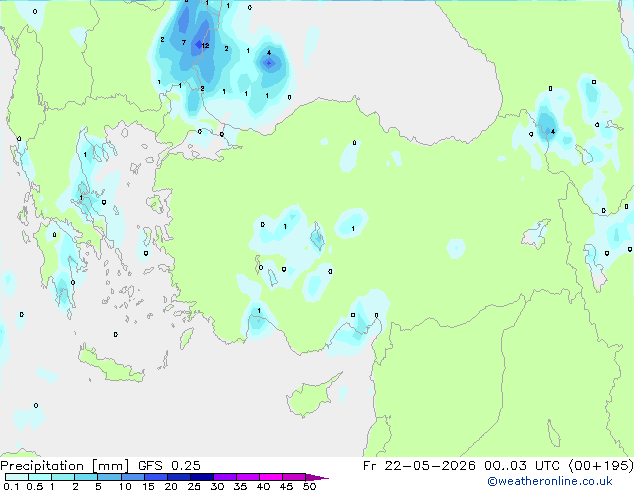Viewport: 634px width, 490px height.
Task: Click the "12" precipitation value on the map
Action: point(205,46)
